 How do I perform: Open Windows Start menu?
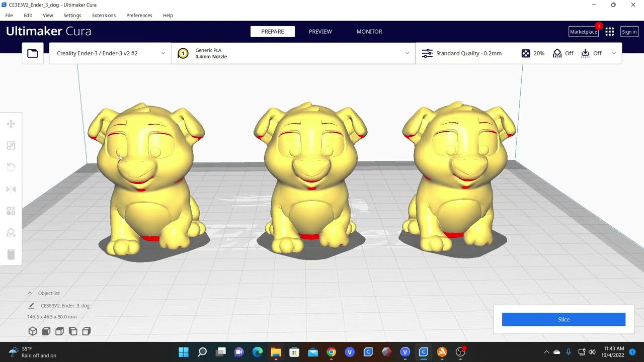pyautogui.click(x=184, y=352)
